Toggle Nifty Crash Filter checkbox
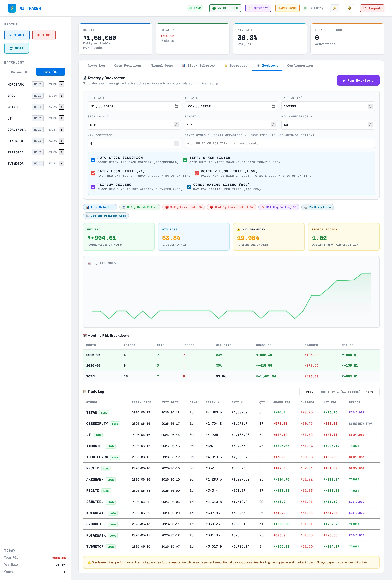Viewport: 392px width, 580px height. pos(185,160)
